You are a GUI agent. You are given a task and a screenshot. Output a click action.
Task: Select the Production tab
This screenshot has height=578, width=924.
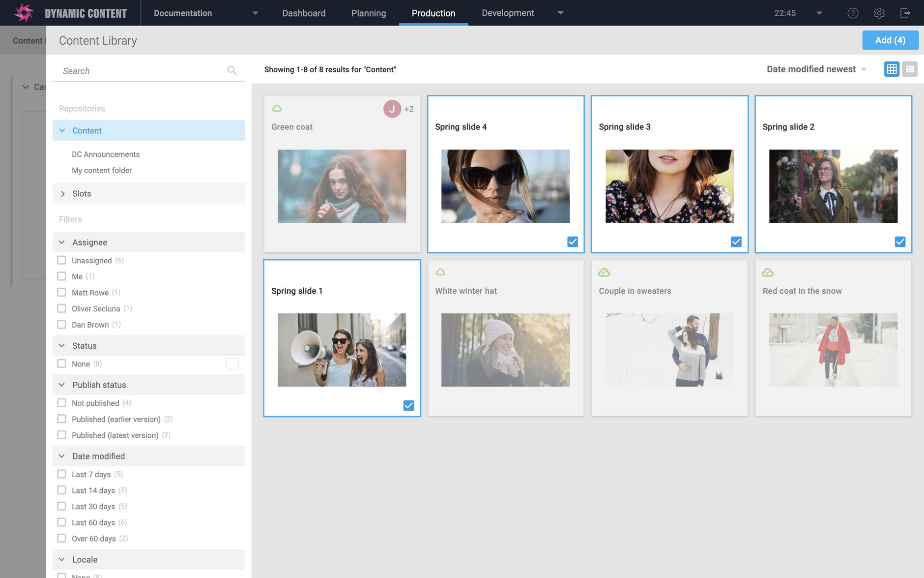[x=433, y=13]
